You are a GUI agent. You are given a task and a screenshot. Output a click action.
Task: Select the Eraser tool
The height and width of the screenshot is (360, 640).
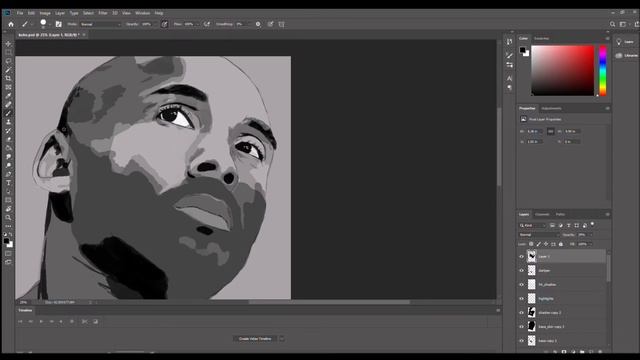tap(8, 139)
